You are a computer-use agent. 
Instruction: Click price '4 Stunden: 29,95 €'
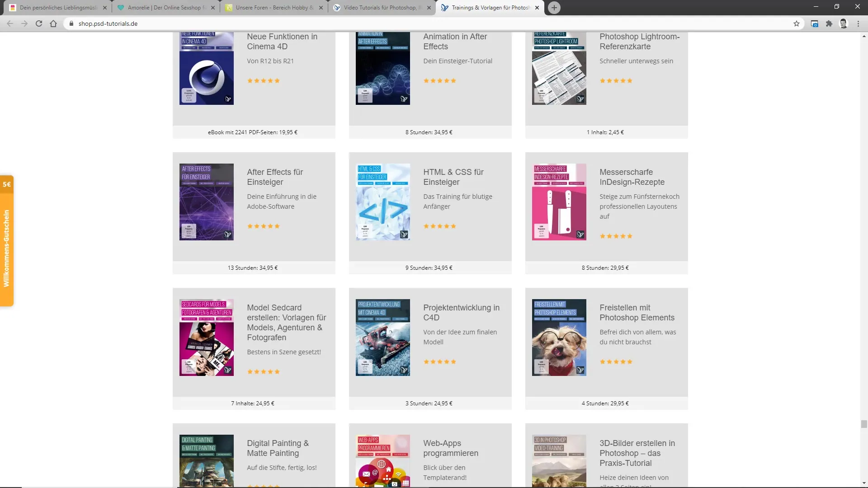click(605, 404)
